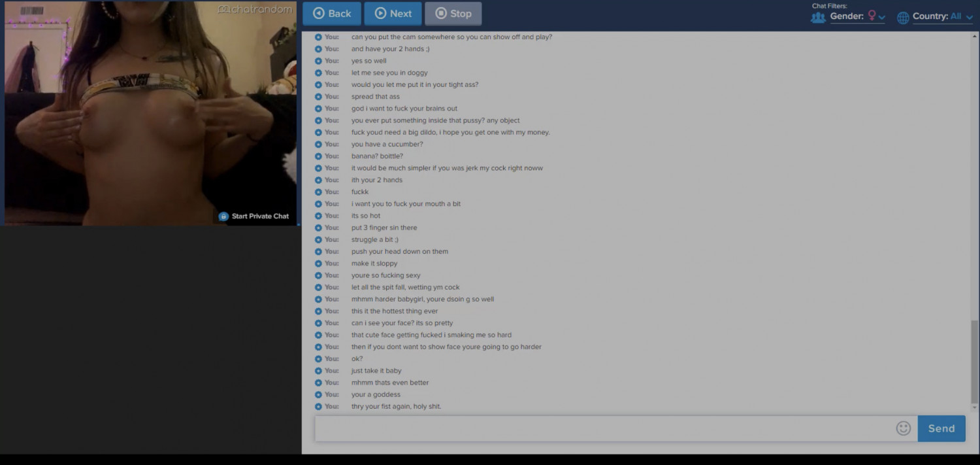The height and width of the screenshot is (465, 980).
Task: Open the Country "All" selection
Action: (956, 16)
